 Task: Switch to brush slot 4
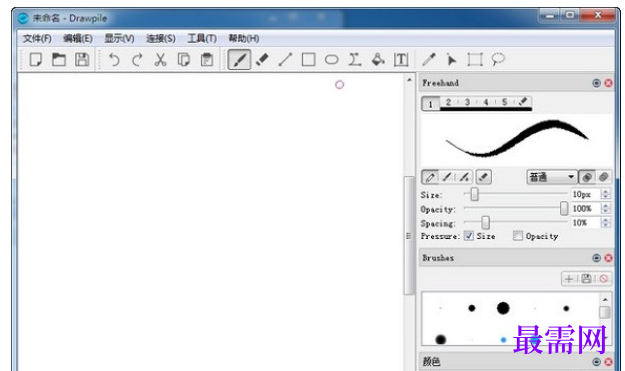(x=486, y=102)
